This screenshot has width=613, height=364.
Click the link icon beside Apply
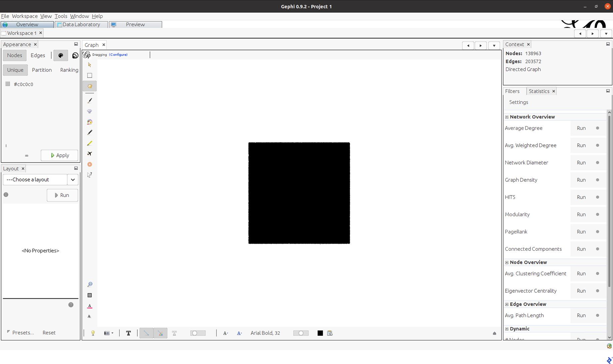pos(27,156)
